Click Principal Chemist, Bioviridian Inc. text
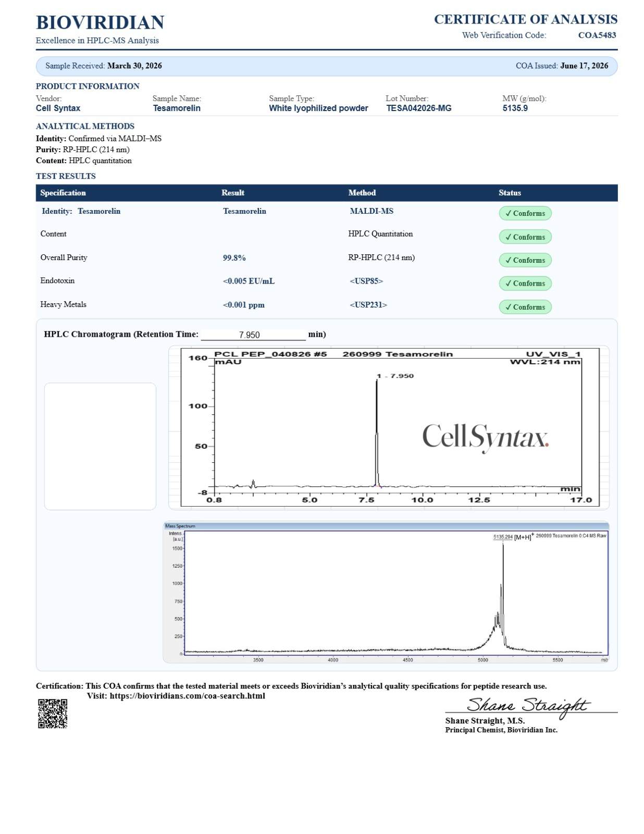Screen dimensions: 644x834 coord(501,730)
